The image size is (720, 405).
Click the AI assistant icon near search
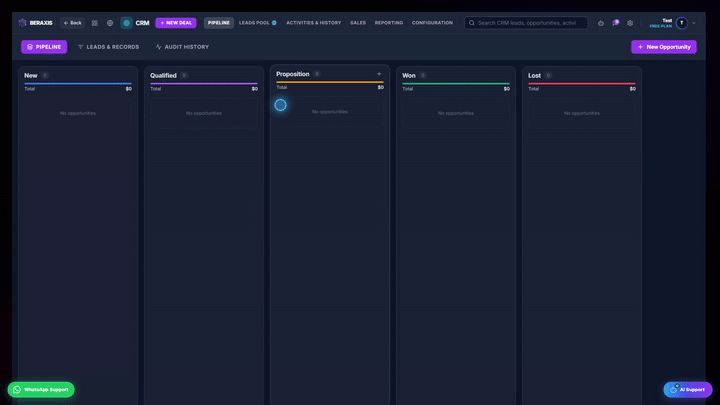coord(601,23)
